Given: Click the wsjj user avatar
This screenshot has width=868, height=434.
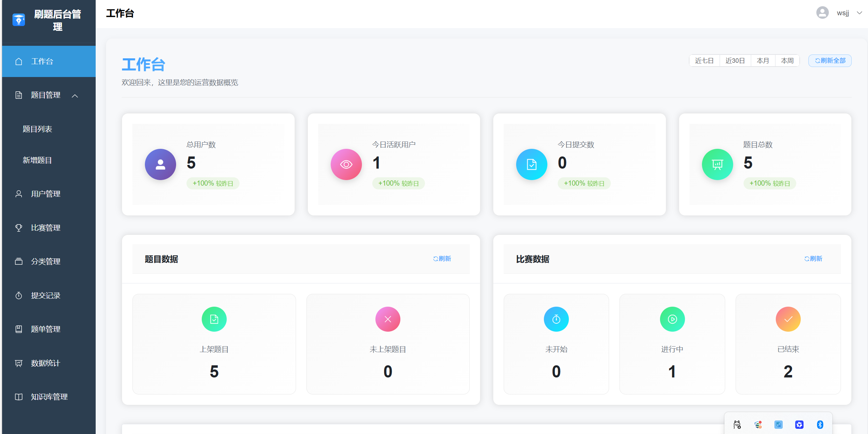Looking at the screenshot, I should (x=822, y=13).
